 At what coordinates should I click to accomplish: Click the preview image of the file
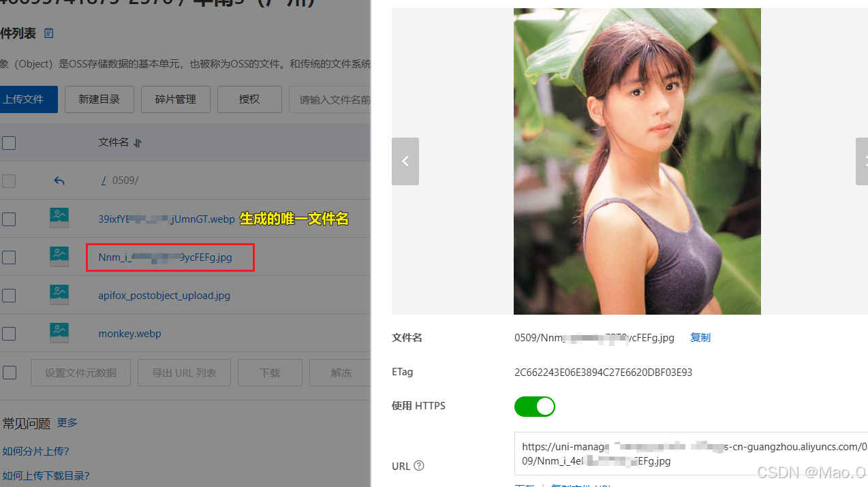(637, 161)
